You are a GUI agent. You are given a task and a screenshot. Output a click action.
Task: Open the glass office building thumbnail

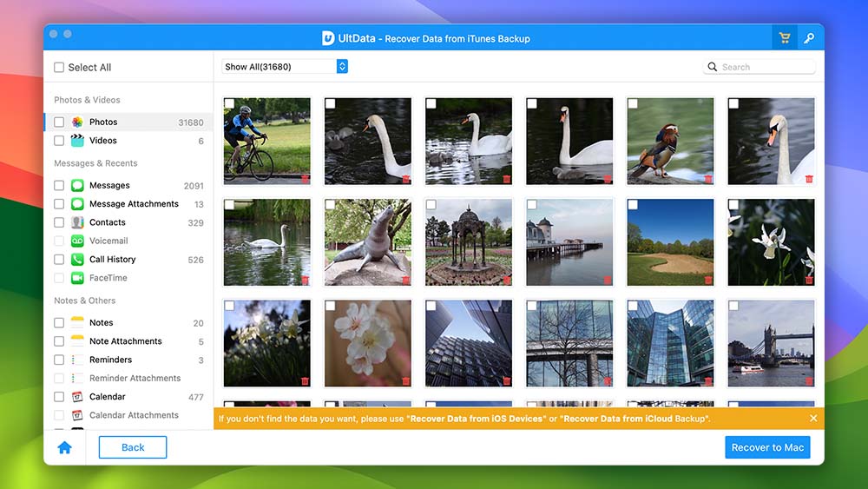click(x=670, y=343)
